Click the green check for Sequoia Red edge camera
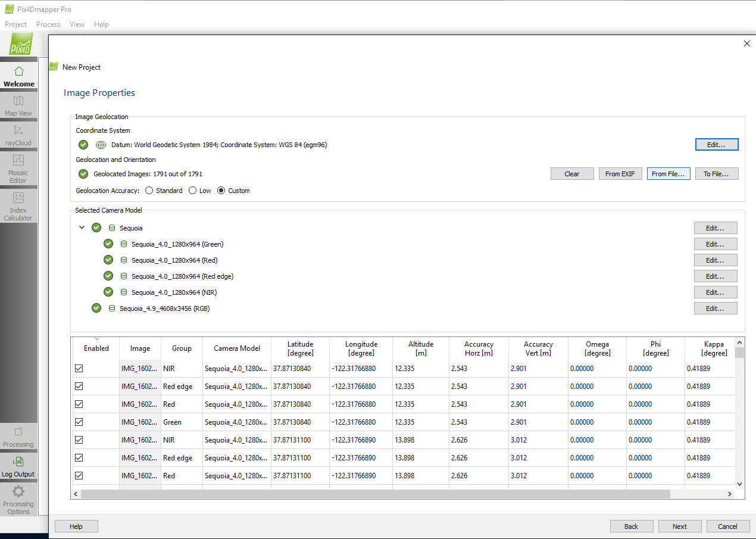Image resolution: width=756 pixels, height=539 pixels. (108, 276)
